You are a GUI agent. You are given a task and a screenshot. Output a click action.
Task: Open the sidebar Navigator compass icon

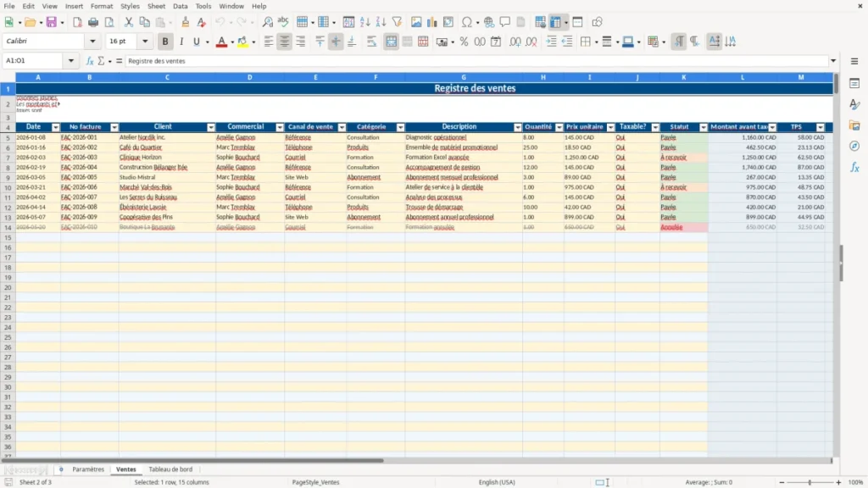click(x=854, y=147)
